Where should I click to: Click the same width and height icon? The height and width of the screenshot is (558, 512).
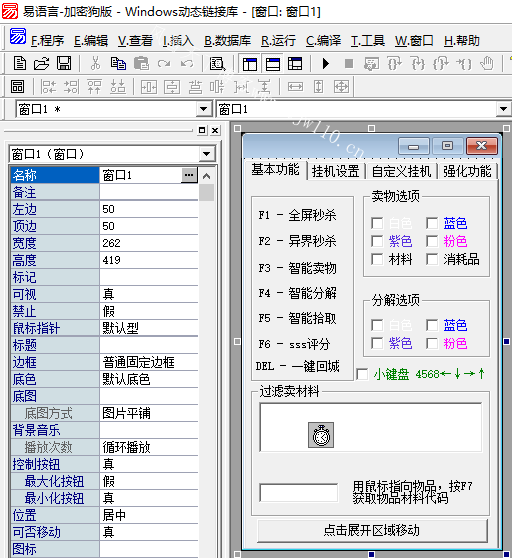[341, 86]
